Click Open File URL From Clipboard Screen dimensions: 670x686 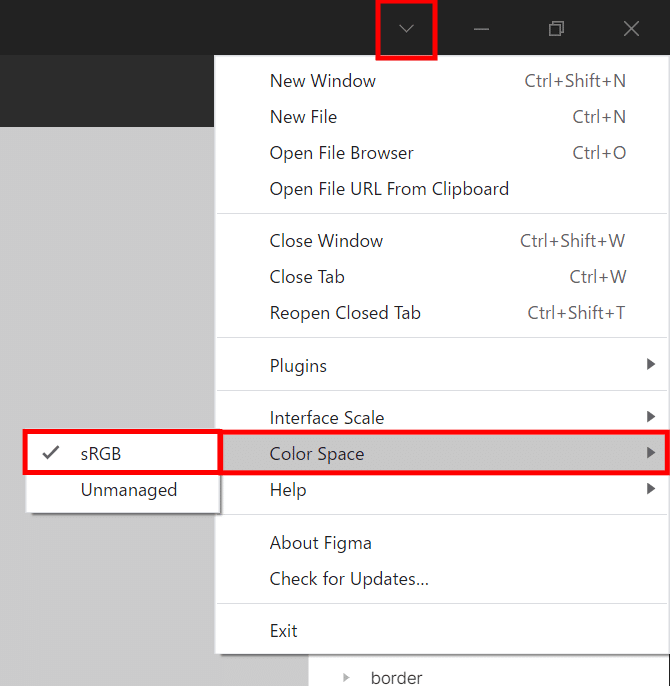tap(389, 189)
